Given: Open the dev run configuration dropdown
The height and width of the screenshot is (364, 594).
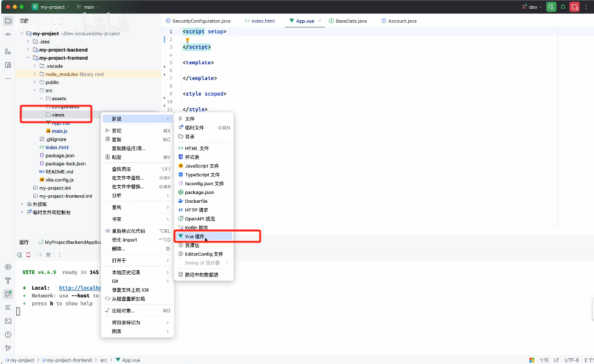Looking at the screenshot, I should pos(532,7).
